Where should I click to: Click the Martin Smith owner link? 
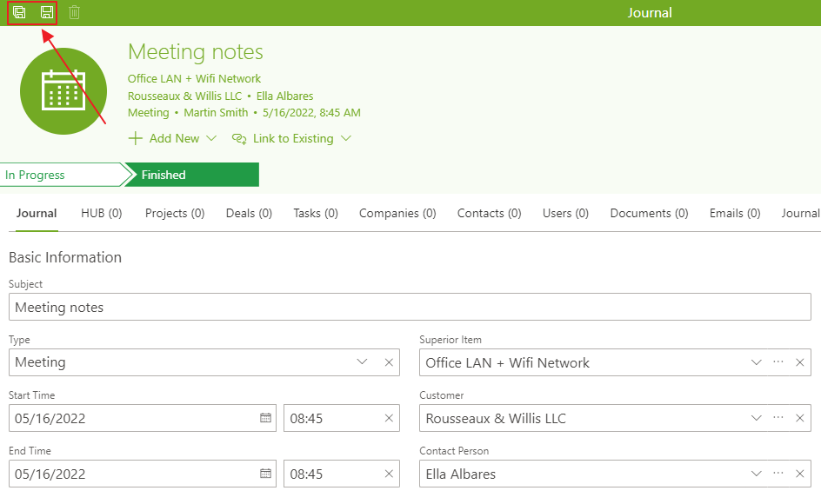[x=216, y=112]
